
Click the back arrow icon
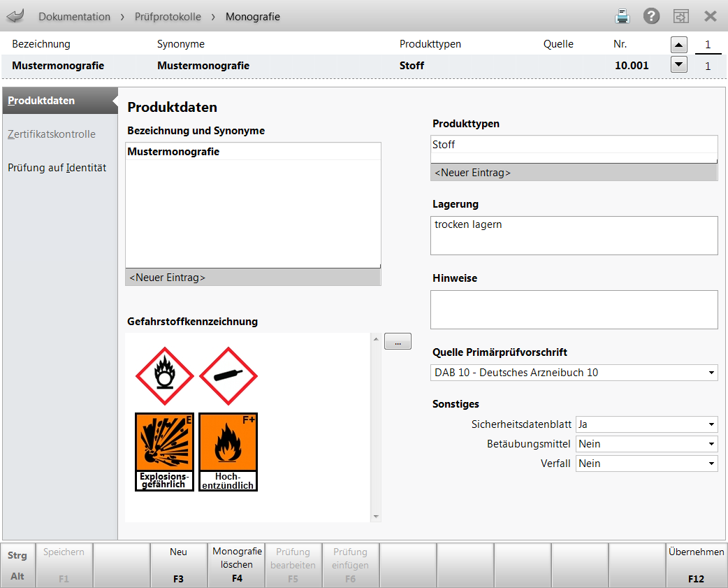[x=15, y=16]
